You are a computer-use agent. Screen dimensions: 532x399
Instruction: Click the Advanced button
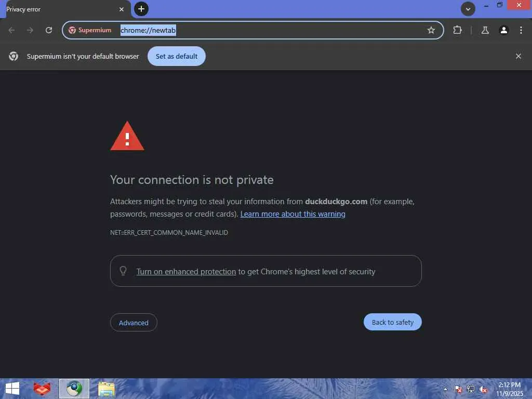tap(134, 323)
